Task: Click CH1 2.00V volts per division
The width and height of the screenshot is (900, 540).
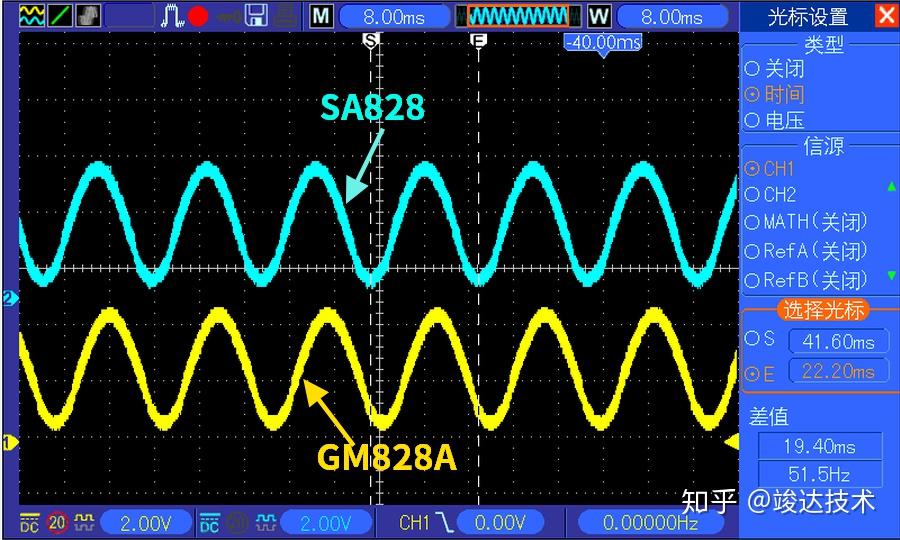Action: coord(146,523)
